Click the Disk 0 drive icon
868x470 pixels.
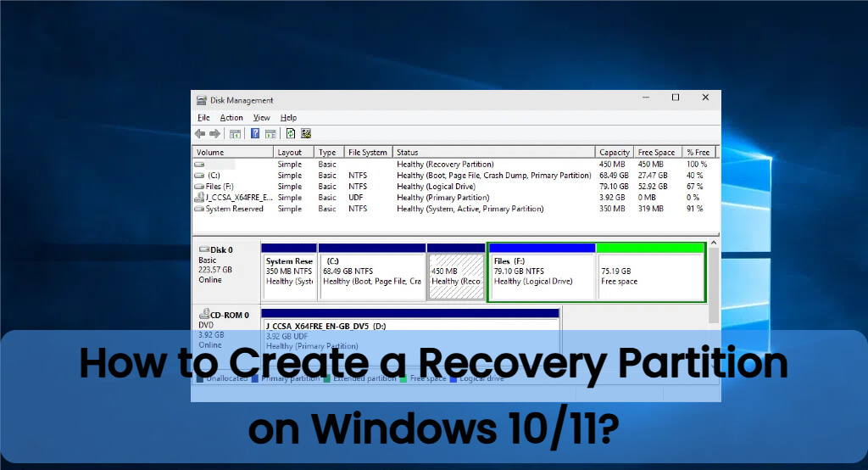[203, 250]
